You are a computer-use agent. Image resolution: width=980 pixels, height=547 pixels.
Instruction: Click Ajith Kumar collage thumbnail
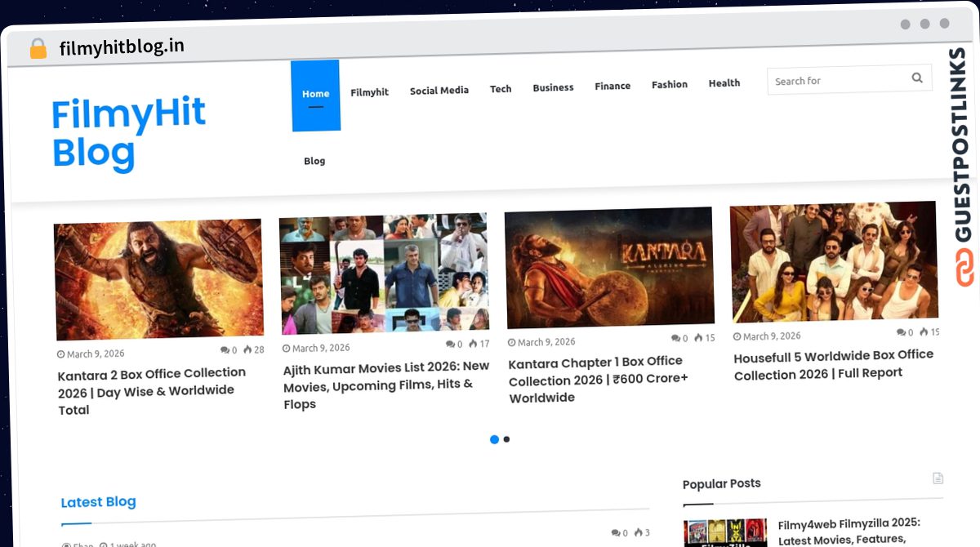(x=385, y=273)
